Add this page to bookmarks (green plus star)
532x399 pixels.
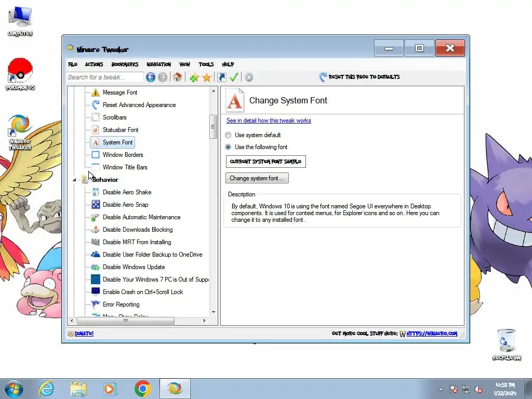194,77
